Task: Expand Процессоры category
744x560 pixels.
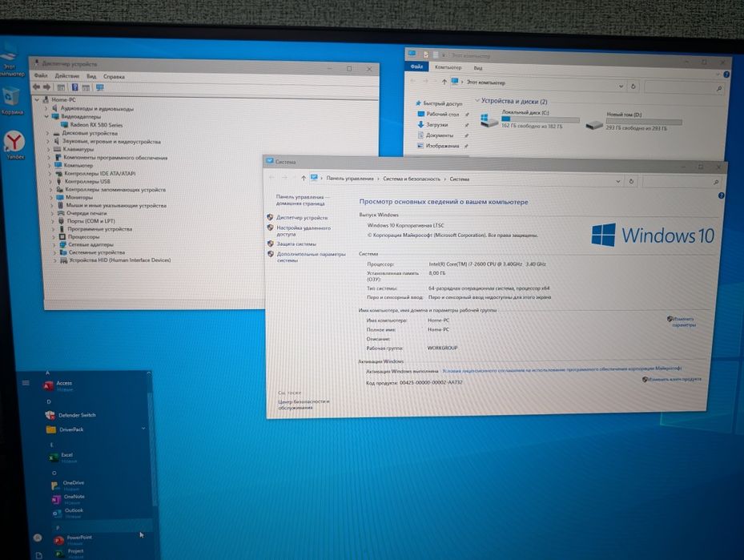Action: 54,237
